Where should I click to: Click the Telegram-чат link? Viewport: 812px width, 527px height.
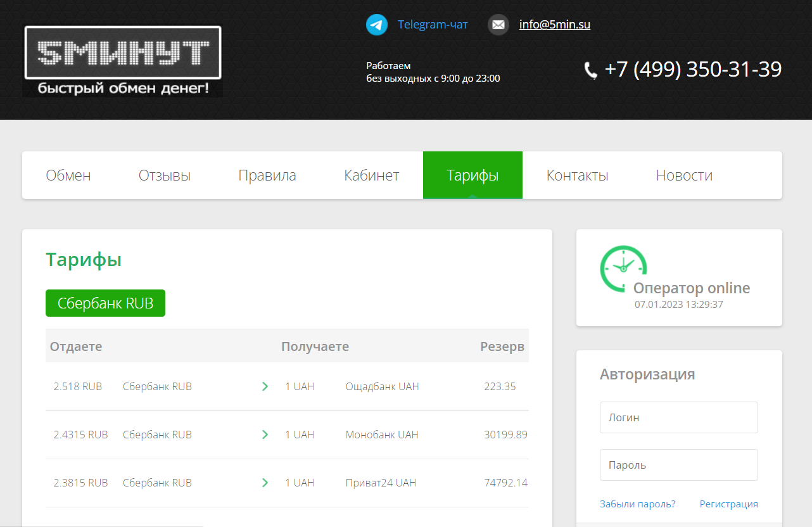pyautogui.click(x=433, y=25)
